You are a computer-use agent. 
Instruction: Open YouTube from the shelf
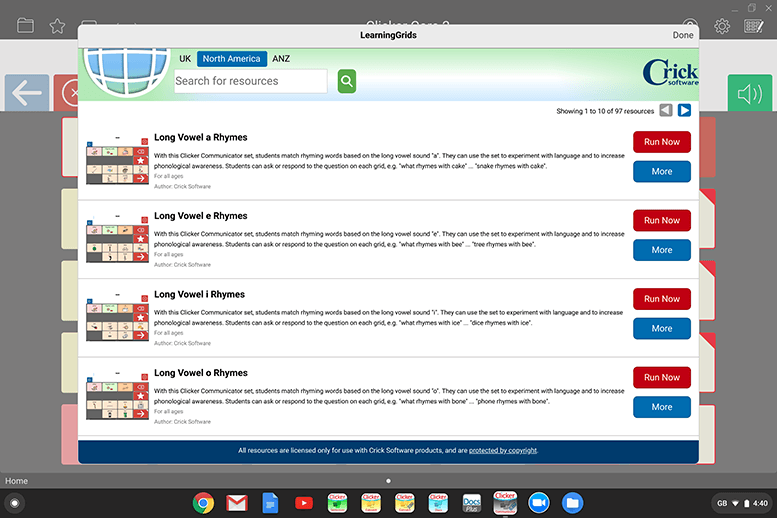tap(303, 502)
